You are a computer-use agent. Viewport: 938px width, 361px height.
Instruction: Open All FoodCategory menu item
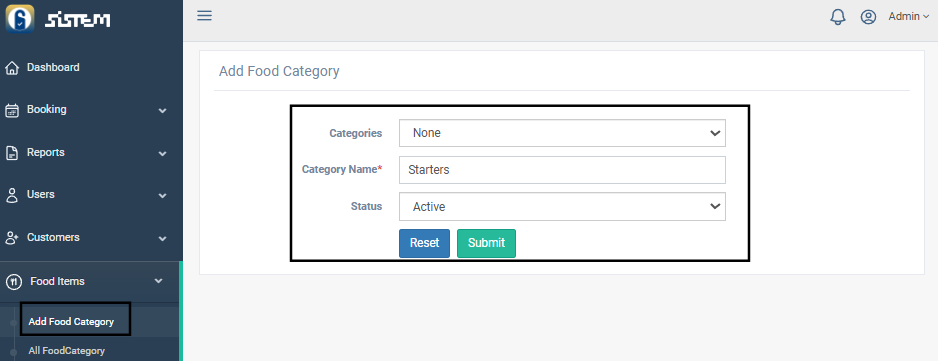tap(66, 351)
